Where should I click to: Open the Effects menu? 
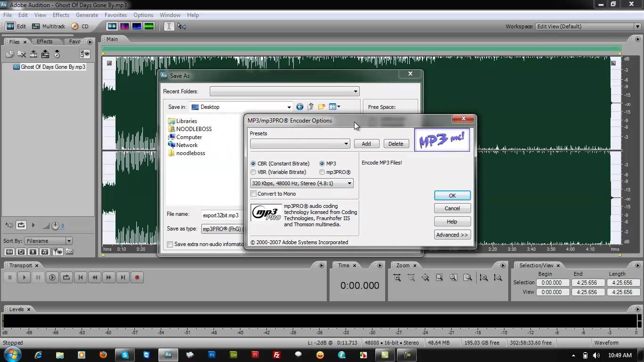click(61, 15)
